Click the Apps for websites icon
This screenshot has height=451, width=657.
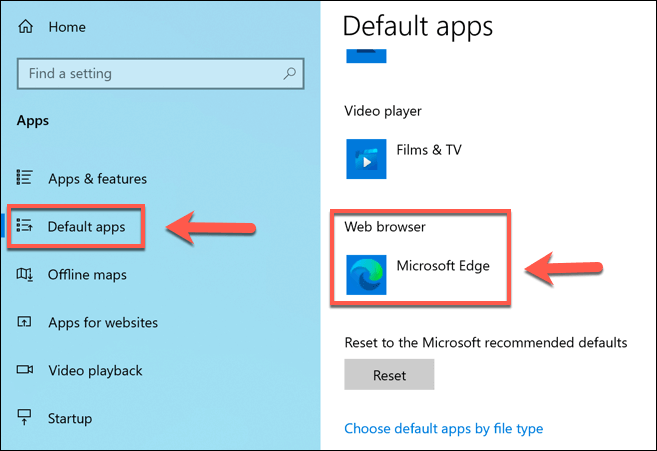click(24, 322)
